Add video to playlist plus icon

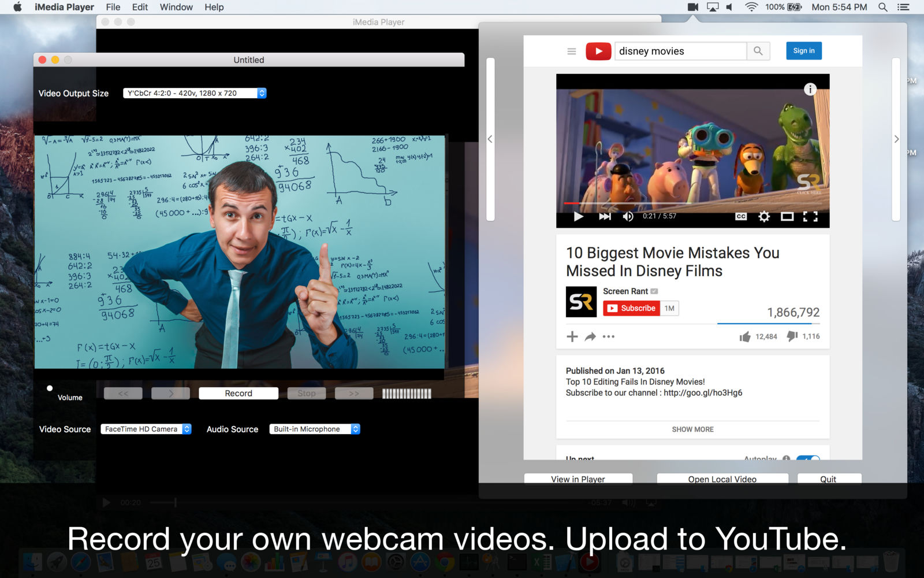tap(572, 336)
